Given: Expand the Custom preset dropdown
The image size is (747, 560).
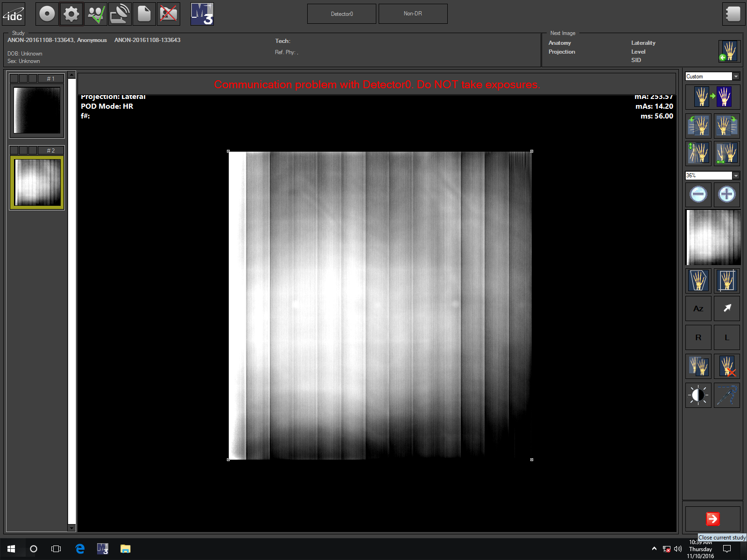Looking at the screenshot, I should point(736,77).
